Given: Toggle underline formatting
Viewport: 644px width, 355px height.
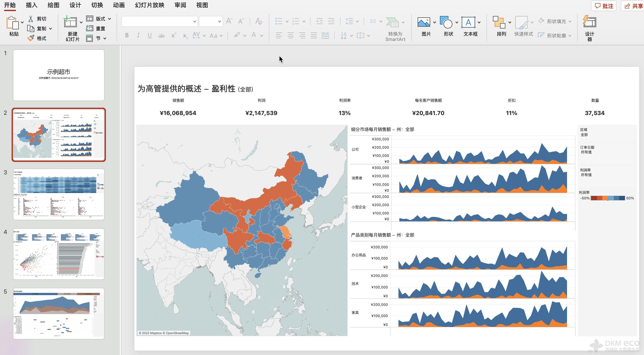Looking at the screenshot, I should (x=150, y=35).
